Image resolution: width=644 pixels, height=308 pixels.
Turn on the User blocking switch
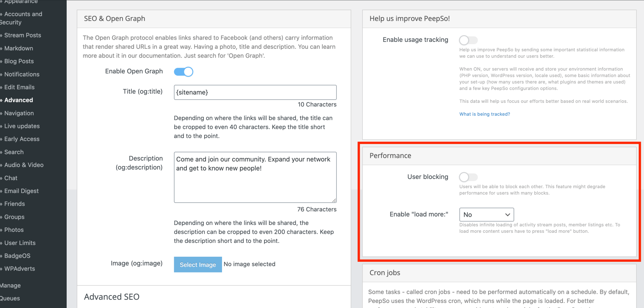pos(468,177)
